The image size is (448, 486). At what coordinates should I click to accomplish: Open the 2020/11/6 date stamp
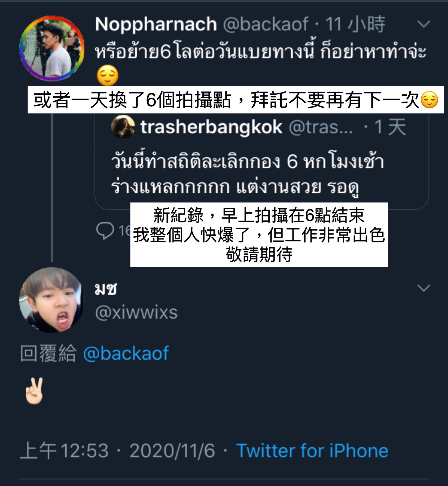[x=172, y=451]
